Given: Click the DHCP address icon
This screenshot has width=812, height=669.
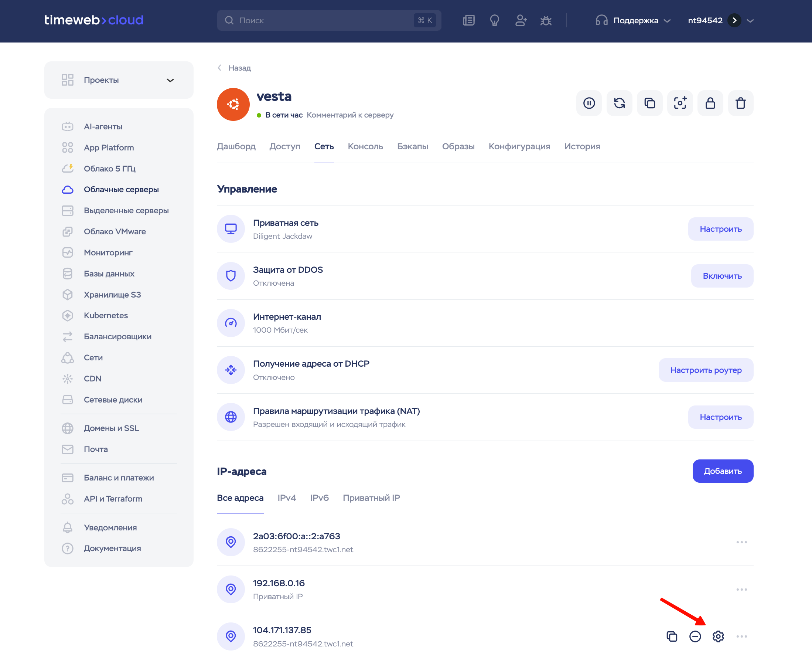Looking at the screenshot, I should pyautogui.click(x=231, y=370).
